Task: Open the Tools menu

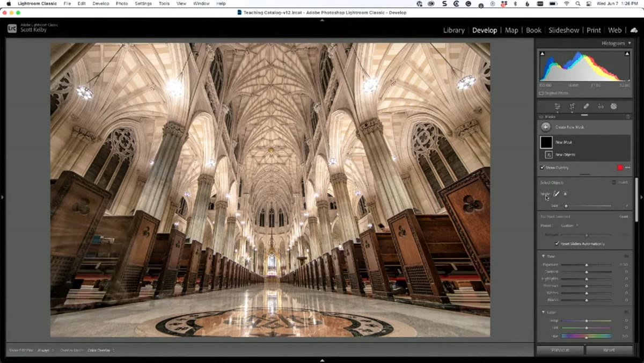Action: (164, 4)
